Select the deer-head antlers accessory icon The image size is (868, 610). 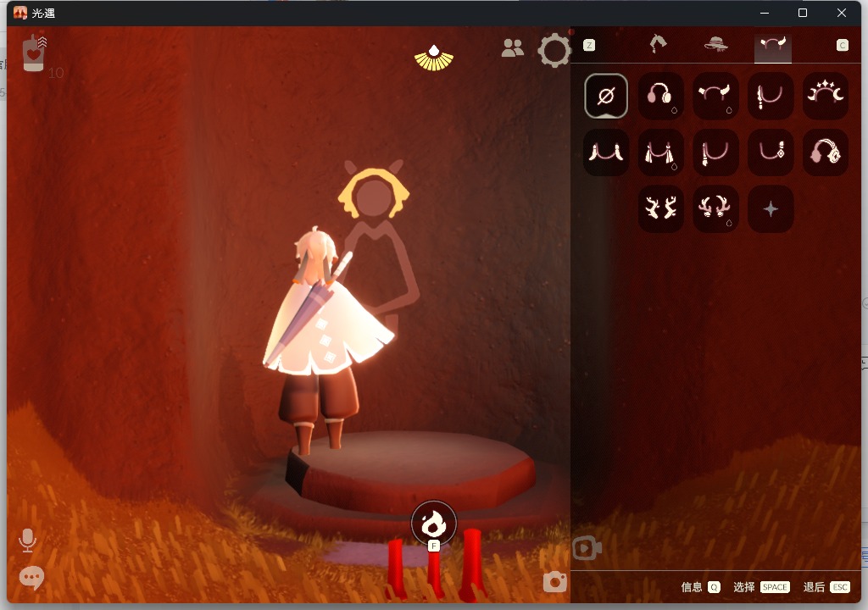[x=715, y=208]
